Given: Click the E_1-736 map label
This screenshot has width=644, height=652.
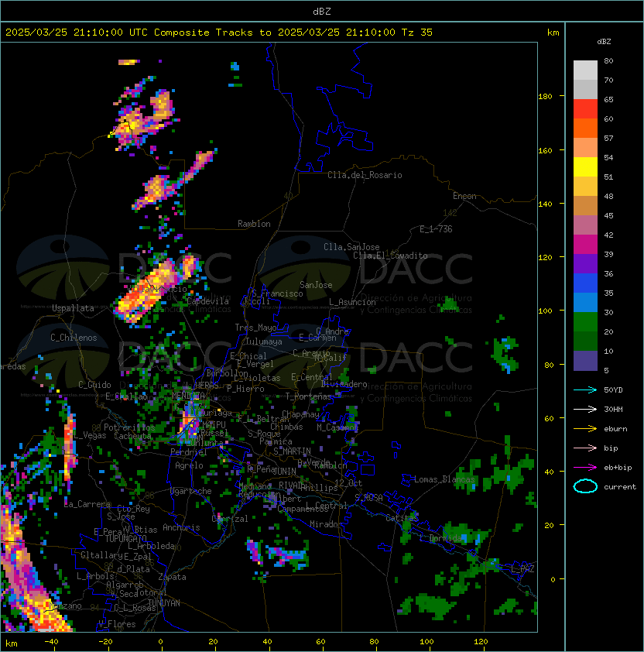Looking at the screenshot, I should [x=436, y=228].
